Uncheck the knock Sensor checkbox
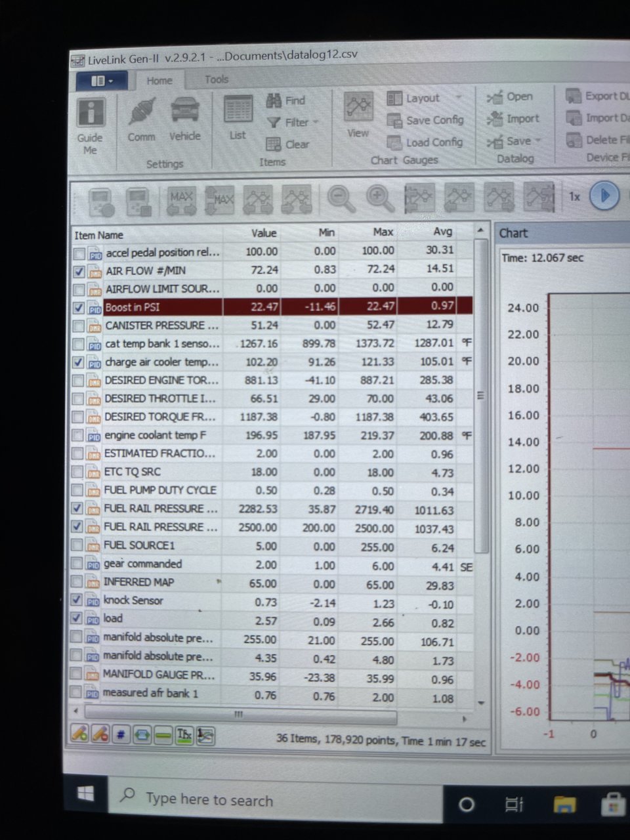The width and height of the screenshot is (630, 840). (77, 600)
